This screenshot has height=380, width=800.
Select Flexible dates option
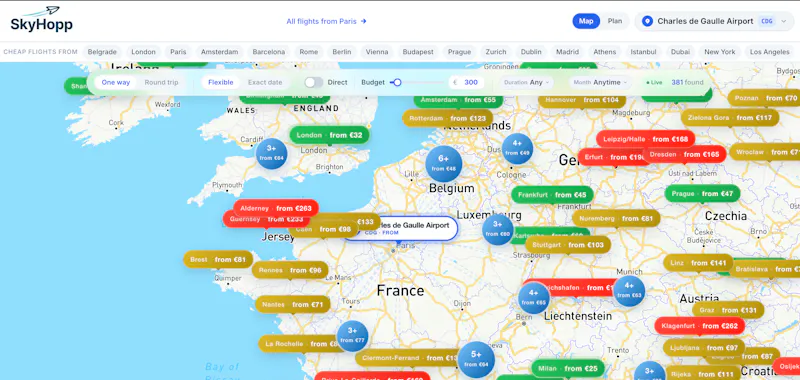tap(220, 82)
